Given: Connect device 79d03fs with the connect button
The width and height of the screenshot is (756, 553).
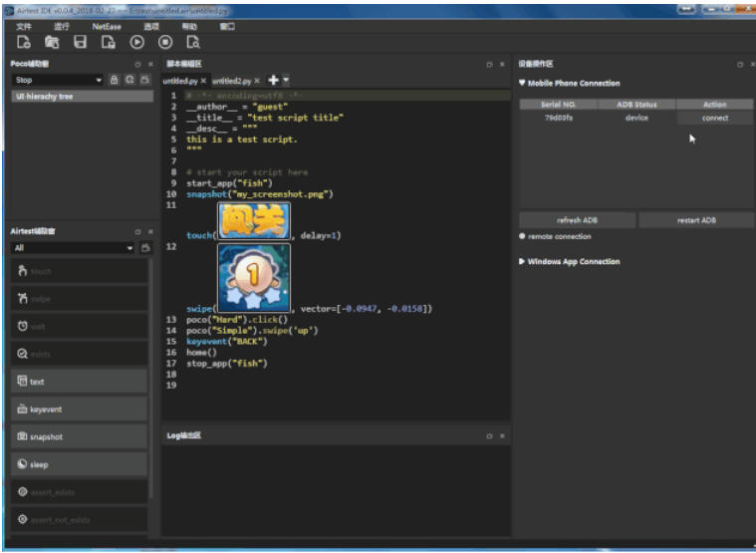Looking at the screenshot, I should pyautogui.click(x=715, y=118).
